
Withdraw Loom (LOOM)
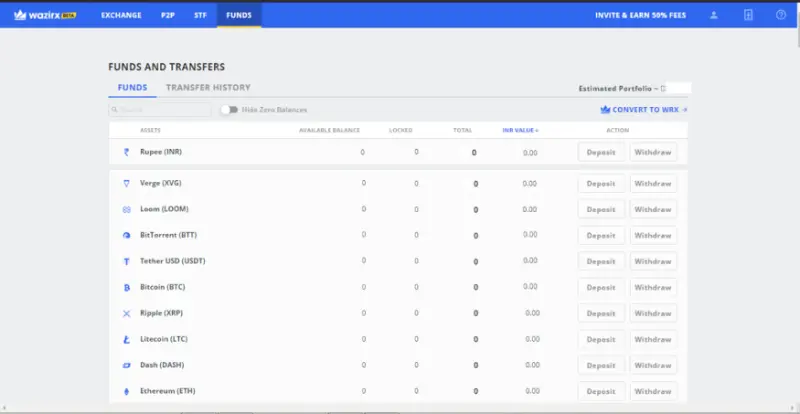(653, 209)
